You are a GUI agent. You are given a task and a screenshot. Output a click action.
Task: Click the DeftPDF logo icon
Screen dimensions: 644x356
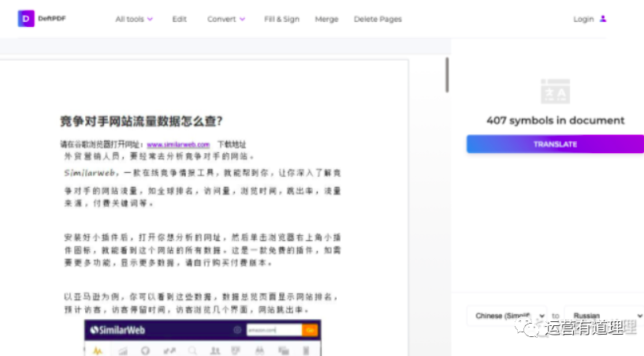26,19
